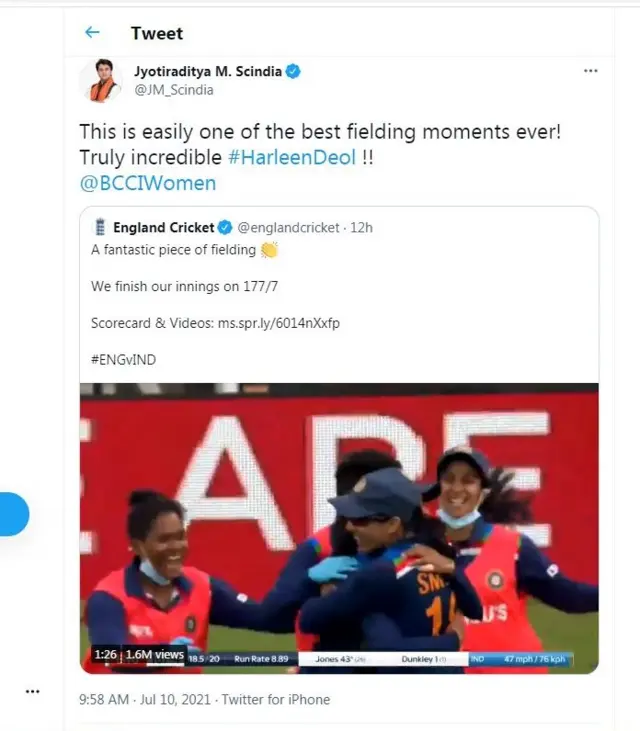Click England Cricket's verified badge
640x731 pixels.
[x=225, y=228]
